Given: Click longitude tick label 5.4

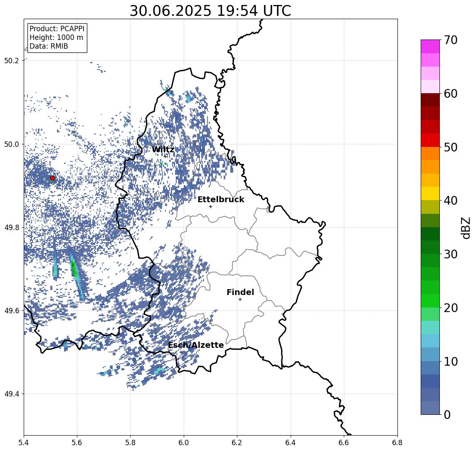Looking at the screenshot, I should tap(24, 443).
